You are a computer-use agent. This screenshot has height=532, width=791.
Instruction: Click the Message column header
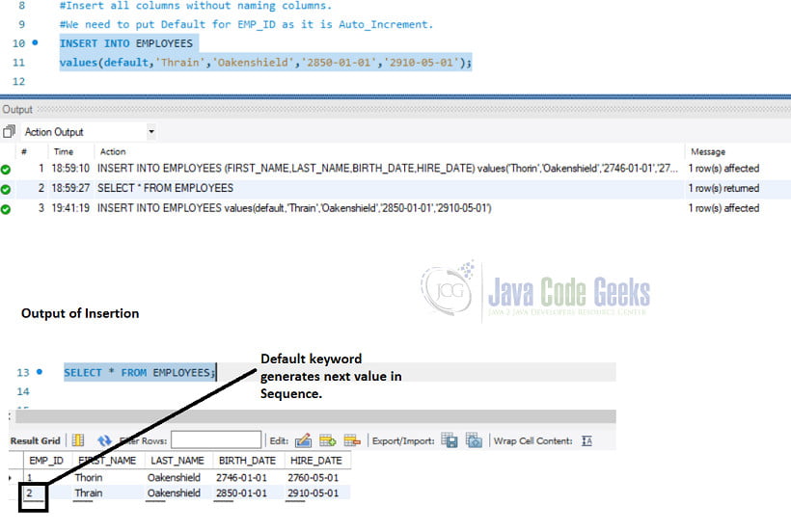(x=708, y=151)
